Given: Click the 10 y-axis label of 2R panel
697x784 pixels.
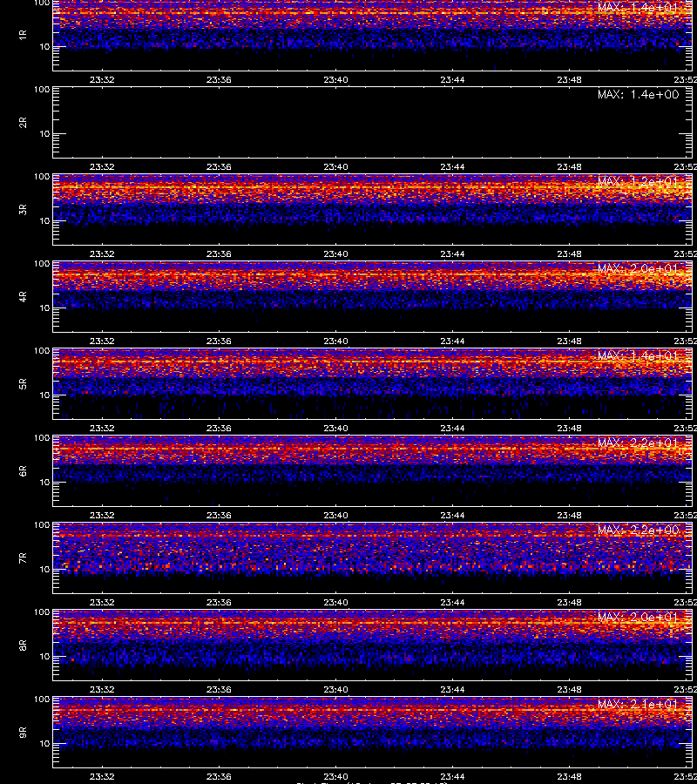Looking at the screenshot, I should point(44,134).
